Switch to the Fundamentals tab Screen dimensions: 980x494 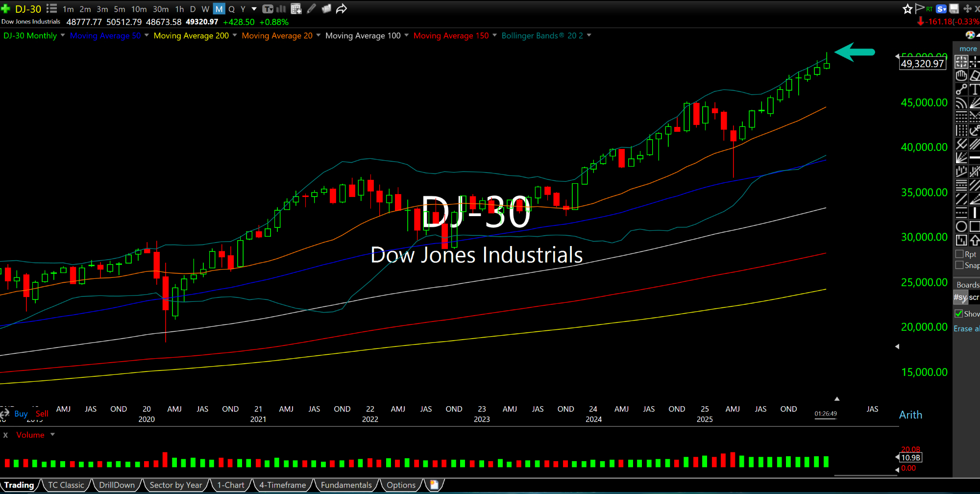(346, 485)
